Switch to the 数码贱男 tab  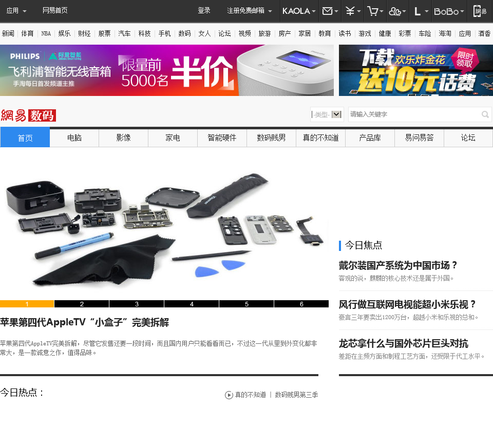pyautogui.click(x=271, y=138)
